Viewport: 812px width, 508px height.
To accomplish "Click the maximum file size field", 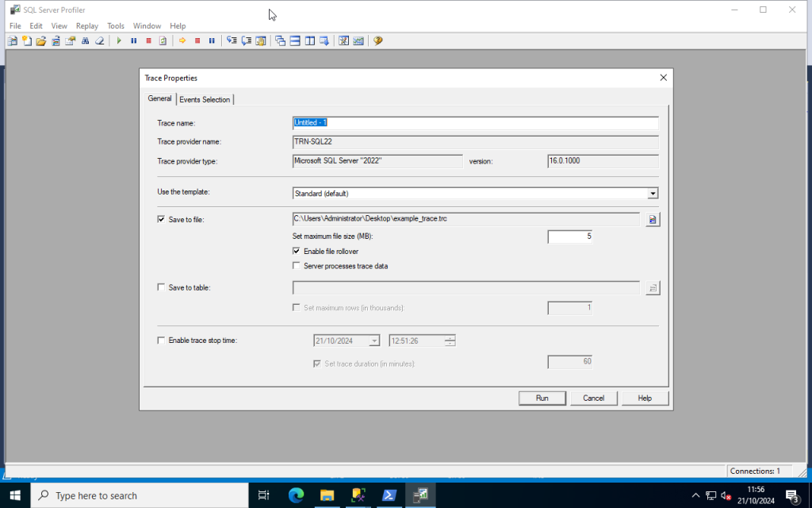I will click(569, 237).
